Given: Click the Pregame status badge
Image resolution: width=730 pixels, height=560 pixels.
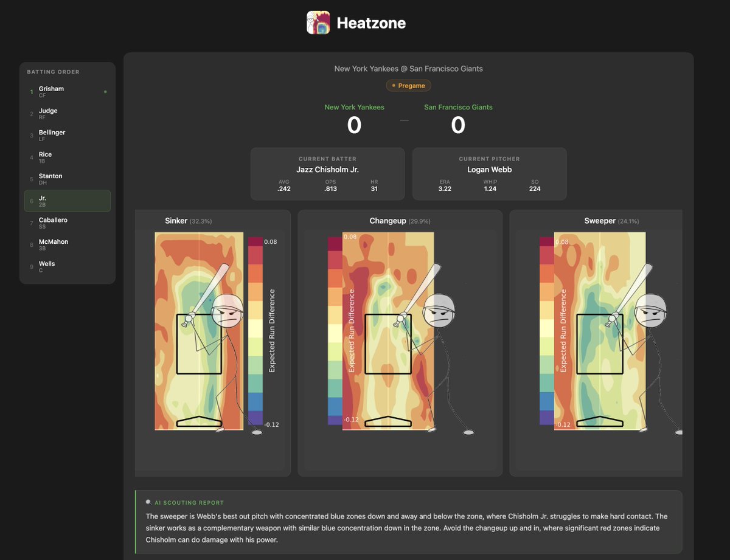Looking at the screenshot, I should [408, 86].
